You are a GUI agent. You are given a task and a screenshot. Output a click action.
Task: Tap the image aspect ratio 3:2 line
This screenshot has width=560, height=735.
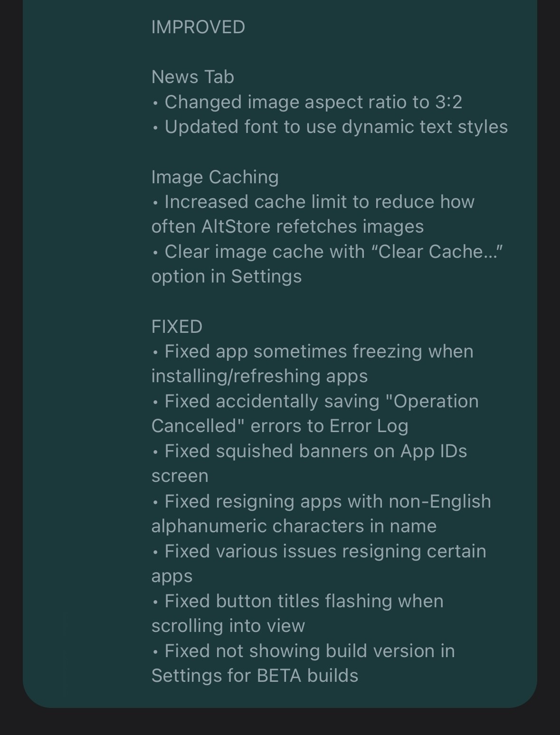click(307, 102)
